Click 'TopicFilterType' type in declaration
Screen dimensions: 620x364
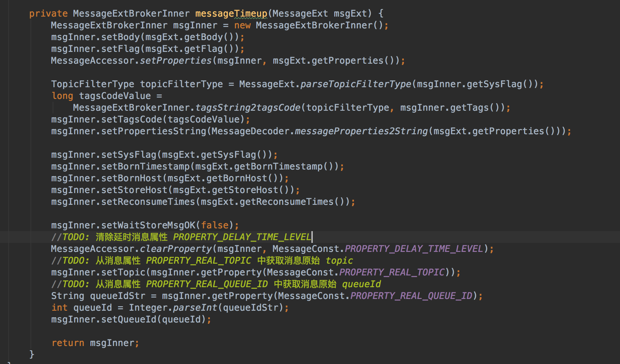coord(92,84)
